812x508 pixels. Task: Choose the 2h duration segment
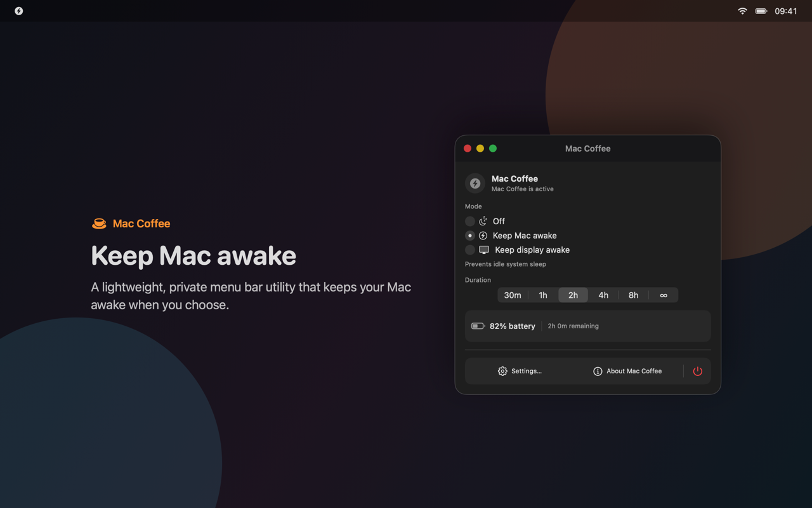coord(573,295)
